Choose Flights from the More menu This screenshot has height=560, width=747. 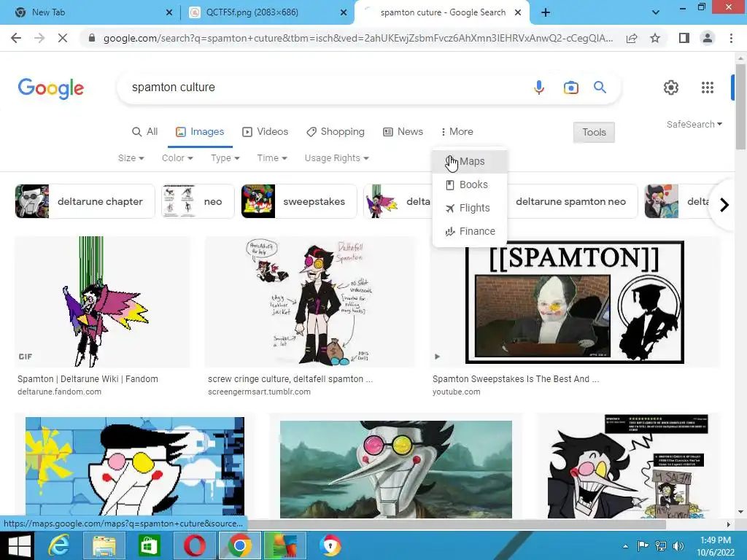point(470,208)
